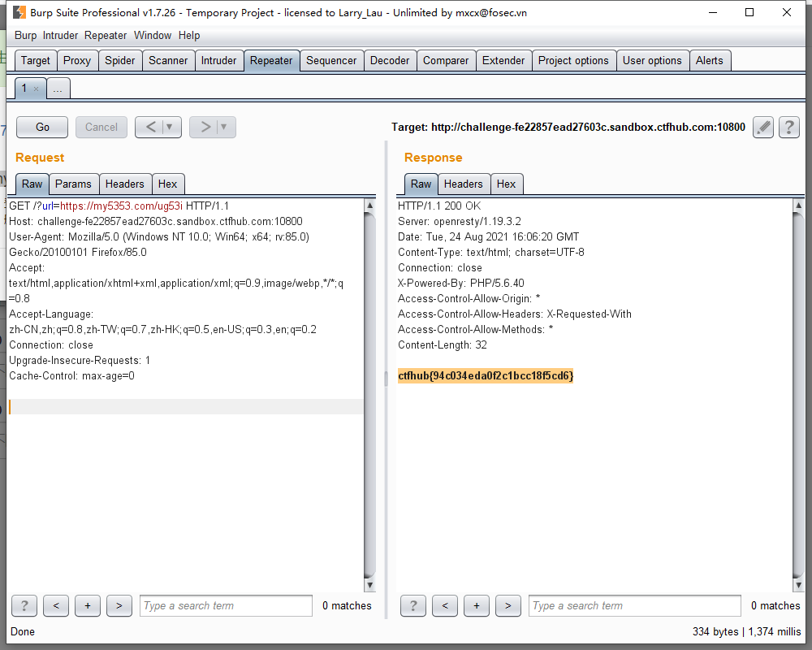Close Repeater tab 1 with x
812x650 pixels.
click(37, 89)
